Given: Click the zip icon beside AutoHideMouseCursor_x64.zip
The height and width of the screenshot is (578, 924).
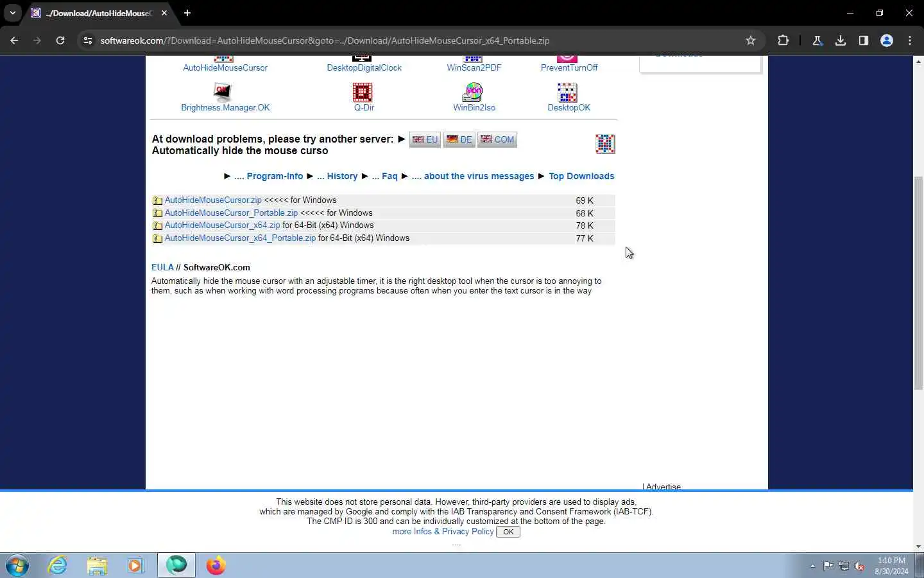Looking at the screenshot, I should [157, 225].
